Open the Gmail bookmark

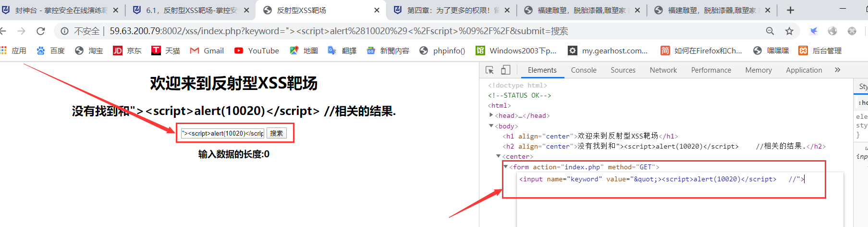point(207,50)
